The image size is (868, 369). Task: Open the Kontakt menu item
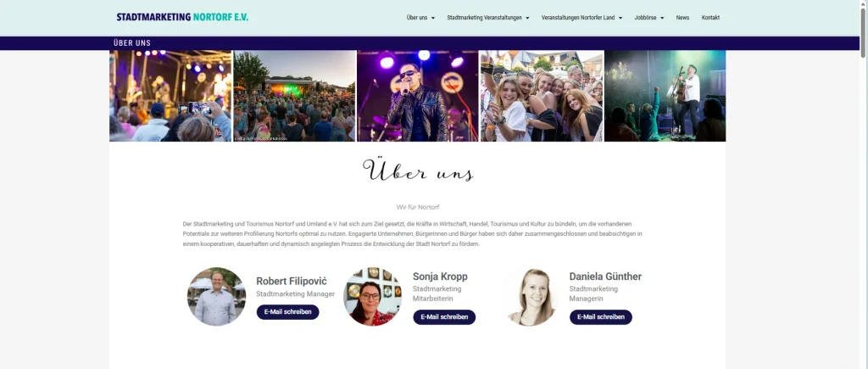(710, 18)
